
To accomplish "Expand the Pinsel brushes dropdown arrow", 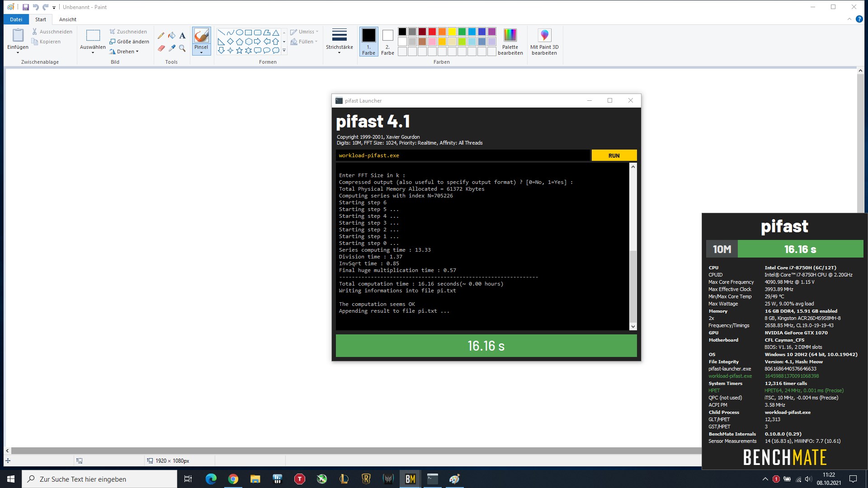I will pyautogui.click(x=201, y=53).
